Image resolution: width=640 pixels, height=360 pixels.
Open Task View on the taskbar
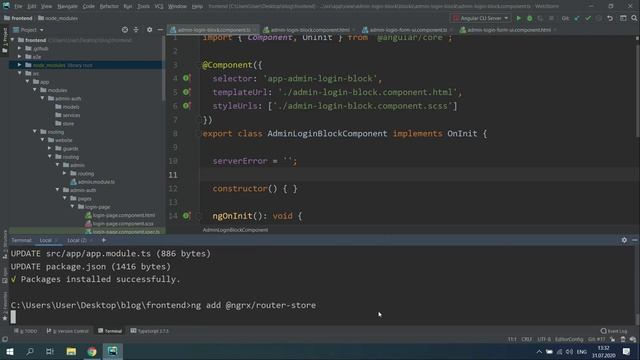50,351
